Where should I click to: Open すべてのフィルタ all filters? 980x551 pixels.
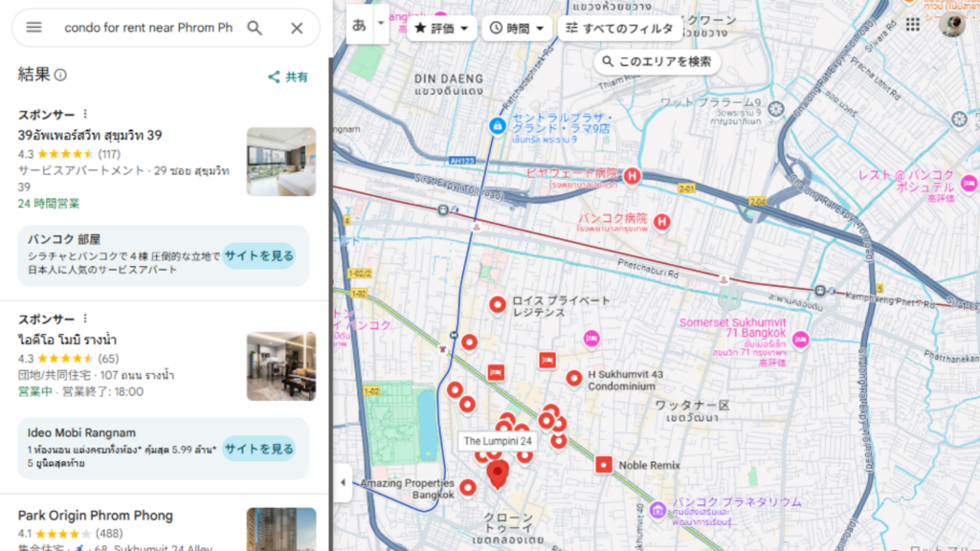pos(619,28)
